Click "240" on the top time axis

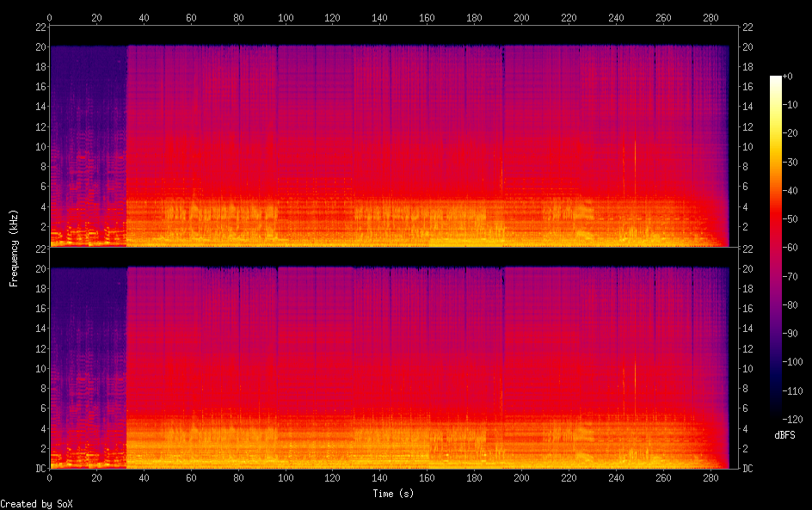[616, 17]
